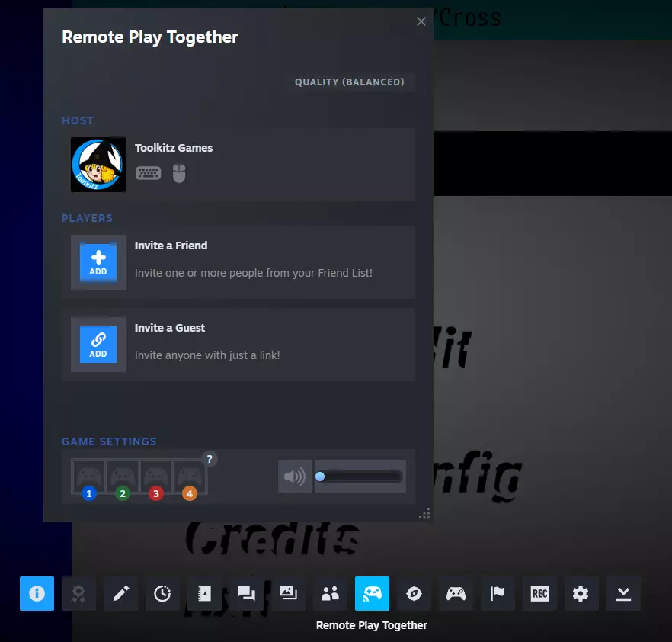The image size is (672, 642).
Task: Click the 'Invite anyone with just a link!' text
Action: click(x=207, y=355)
